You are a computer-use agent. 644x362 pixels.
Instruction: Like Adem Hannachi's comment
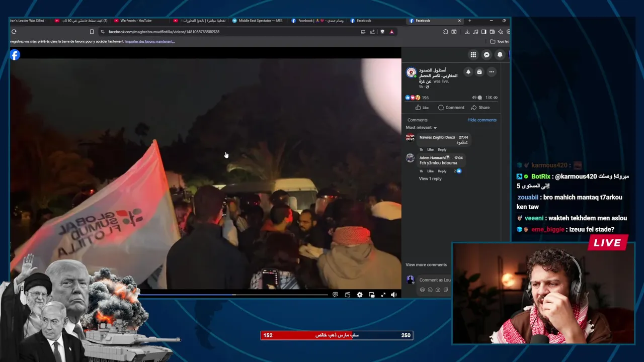coord(430,171)
